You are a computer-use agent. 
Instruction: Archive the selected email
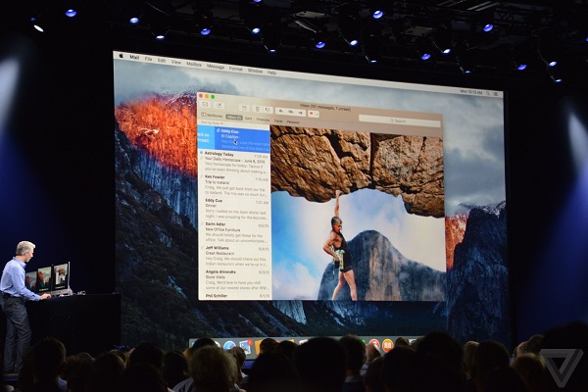[245, 109]
